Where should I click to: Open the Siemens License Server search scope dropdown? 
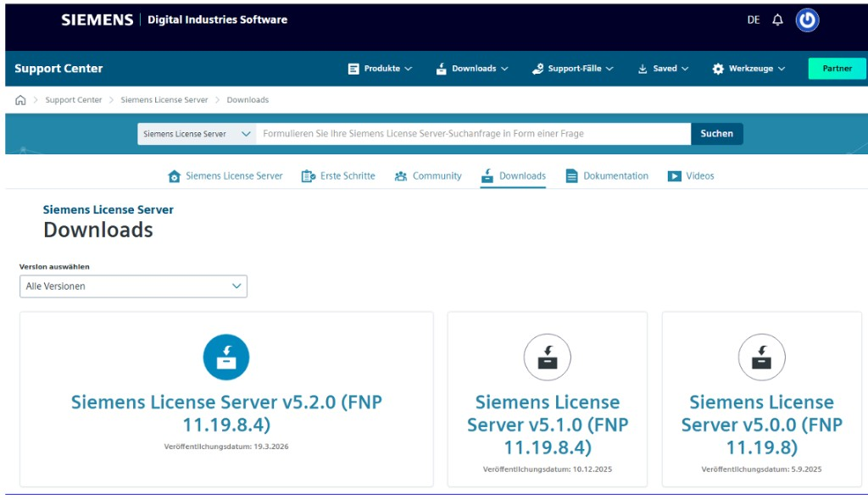(x=197, y=134)
